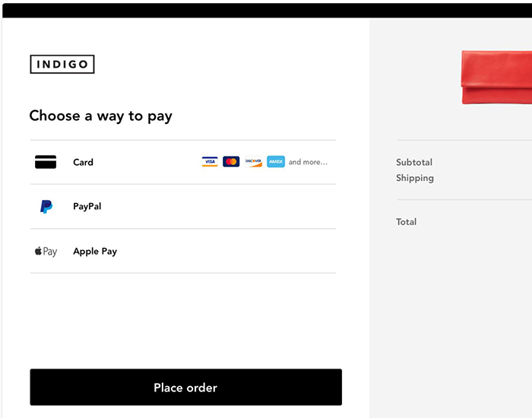Click the Subtotal label
The height and width of the screenshot is (418, 532).
tap(414, 163)
